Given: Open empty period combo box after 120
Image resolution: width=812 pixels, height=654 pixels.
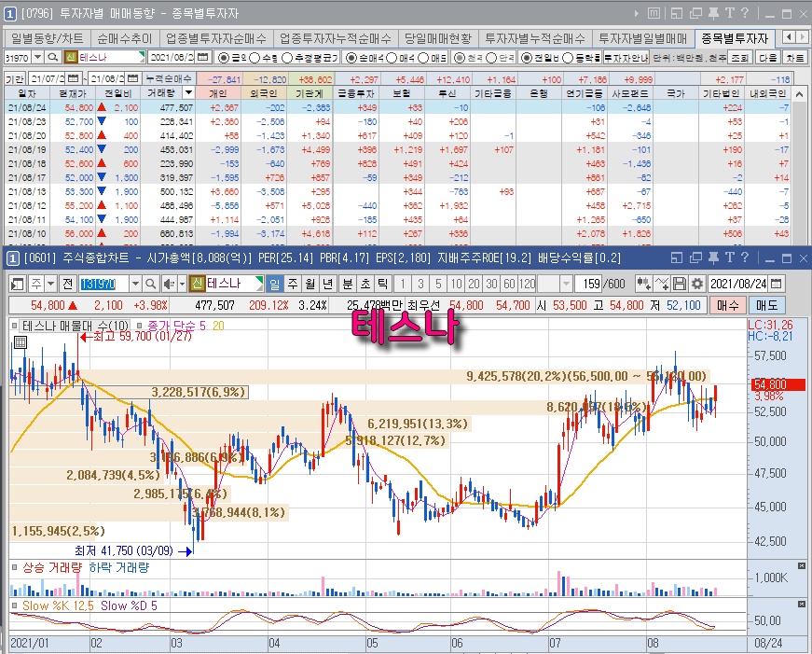Looking at the screenshot, I should pos(555,284).
